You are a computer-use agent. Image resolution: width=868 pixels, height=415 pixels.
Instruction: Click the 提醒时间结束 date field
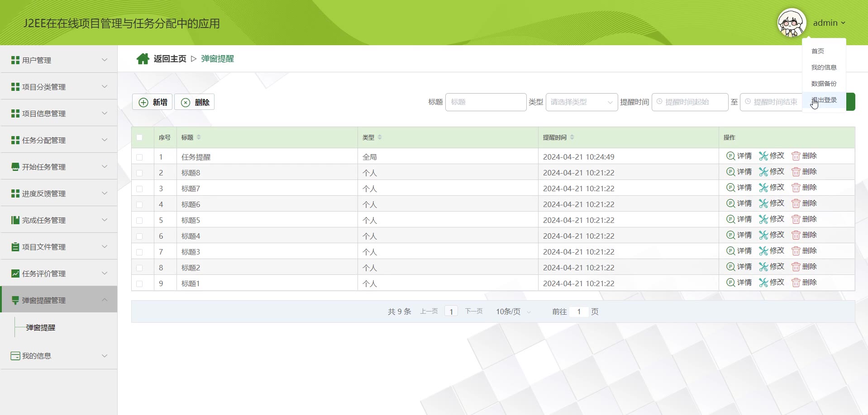[x=771, y=102]
